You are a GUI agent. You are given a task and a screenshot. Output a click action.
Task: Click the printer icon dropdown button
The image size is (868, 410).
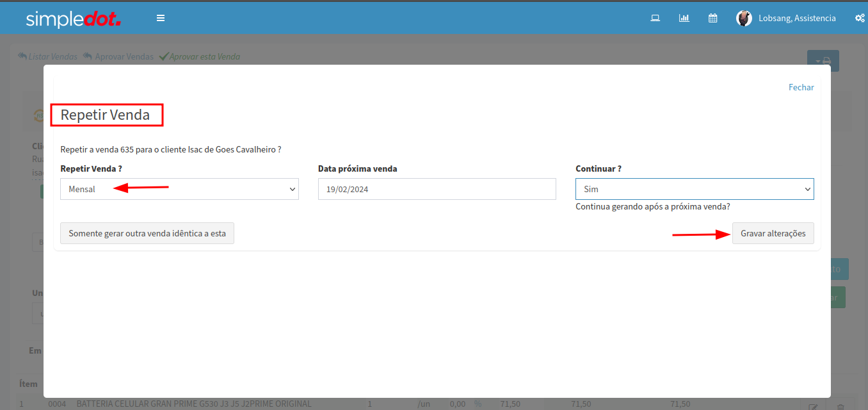pyautogui.click(x=823, y=61)
